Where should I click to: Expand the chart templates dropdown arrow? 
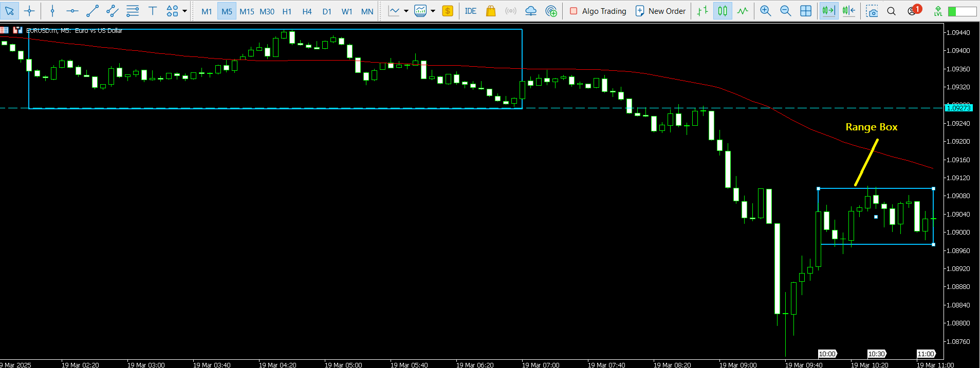pos(433,11)
